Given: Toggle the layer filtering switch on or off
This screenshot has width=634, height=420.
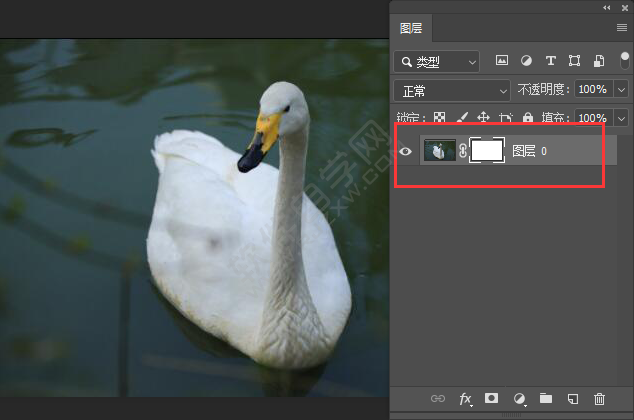Looking at the screenshot, I should [x=624, y=60].
